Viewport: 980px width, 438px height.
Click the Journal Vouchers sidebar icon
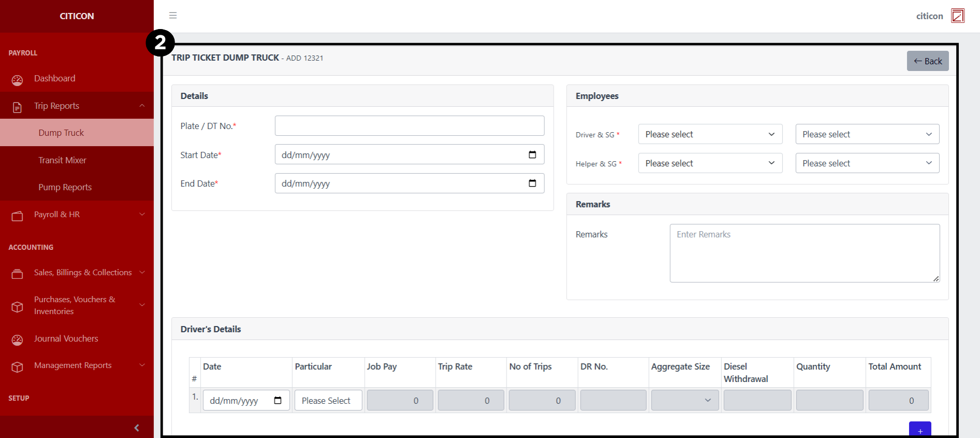tap(17, 340)
